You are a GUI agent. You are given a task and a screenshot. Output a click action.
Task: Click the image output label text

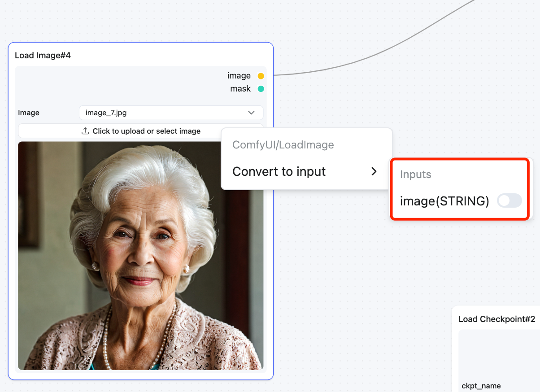239,76
